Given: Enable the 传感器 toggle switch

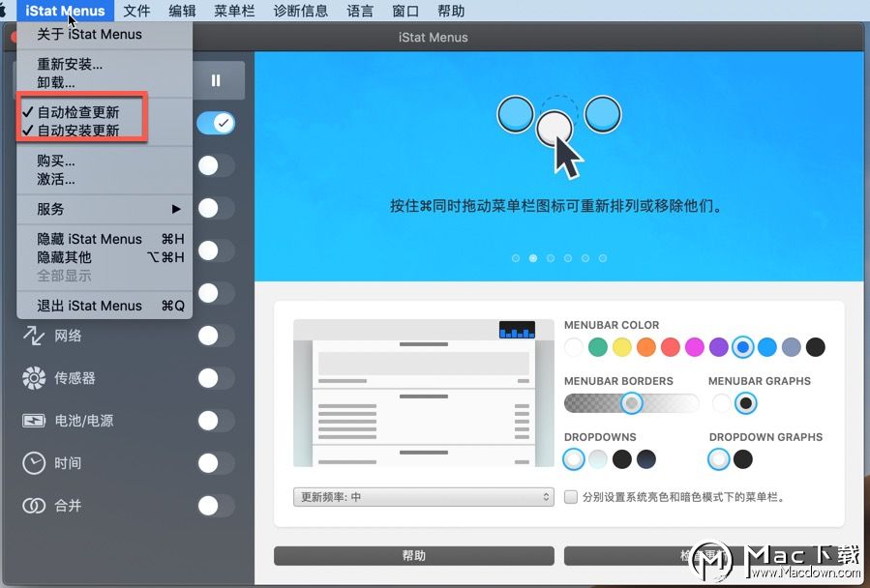Looking at the screenshot, I should pyautogui.click(x=216, y=378).
